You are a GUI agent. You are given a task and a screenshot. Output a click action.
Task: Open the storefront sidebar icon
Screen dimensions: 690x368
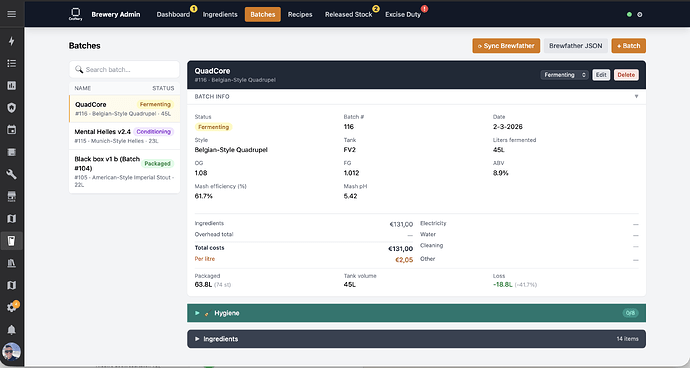[x=11, y=196]
